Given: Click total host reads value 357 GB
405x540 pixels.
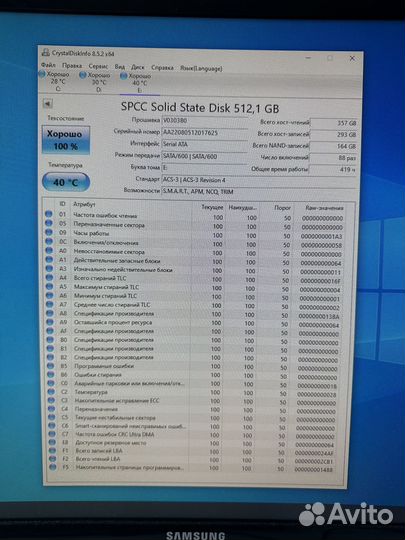Looking at the screenshot, I should pyautogui.click(x=333, y=123).
